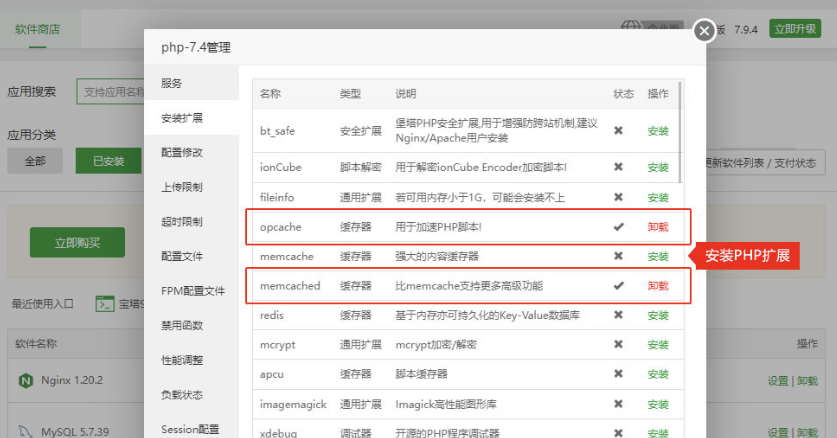
Task: Open the 软件商店 tab
Action: [x=37, y=29]
